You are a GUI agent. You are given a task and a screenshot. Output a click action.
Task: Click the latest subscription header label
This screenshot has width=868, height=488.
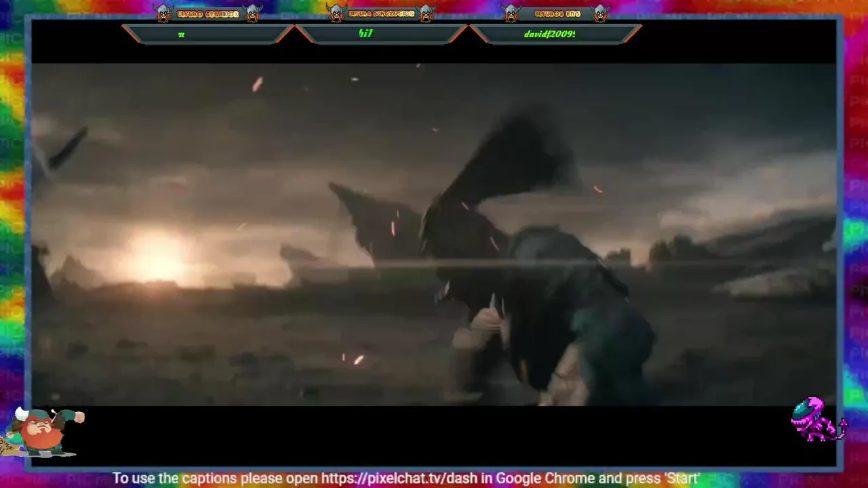pyautogui.click(x=381, y=14)
